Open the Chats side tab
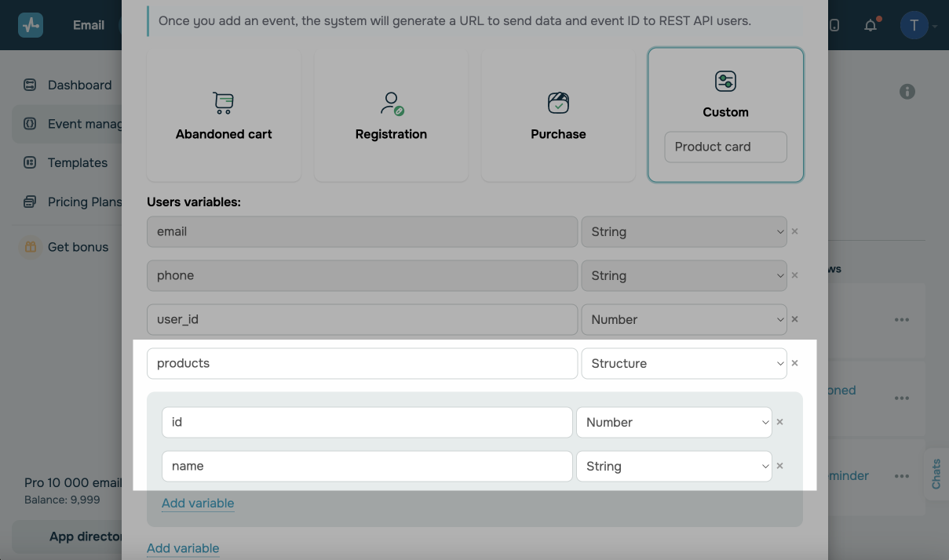The height and width of the screenshot is (560, 949). point(936,474)
